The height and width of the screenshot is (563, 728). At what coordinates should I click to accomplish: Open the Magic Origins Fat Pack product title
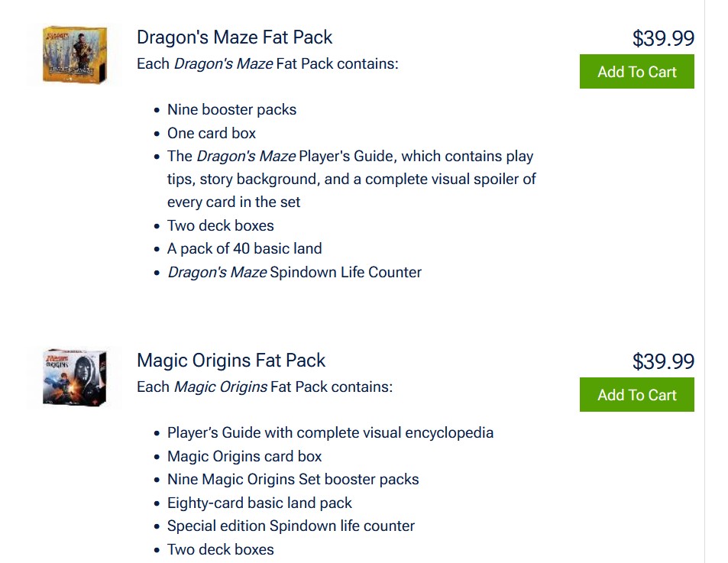[231, 360]
